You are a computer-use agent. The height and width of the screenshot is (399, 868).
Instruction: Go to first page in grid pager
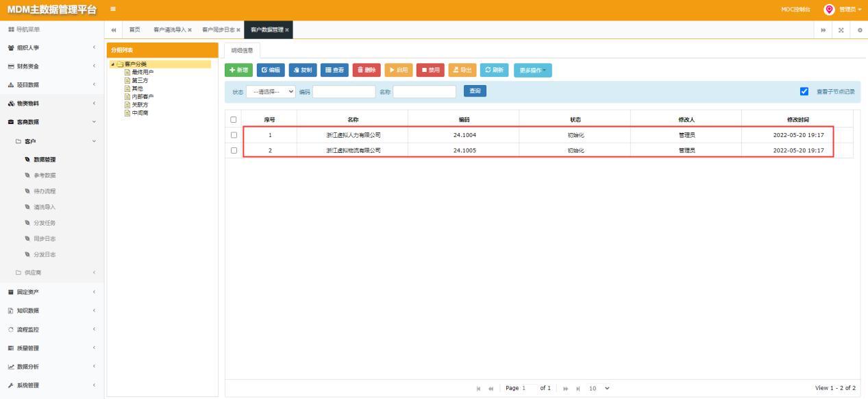click(x=479, y=388)
